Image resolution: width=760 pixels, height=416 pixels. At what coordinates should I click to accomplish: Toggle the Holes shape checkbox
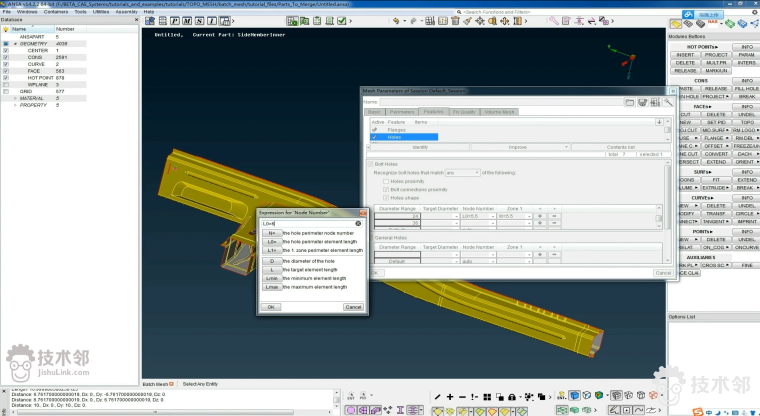tap(385, 196)
